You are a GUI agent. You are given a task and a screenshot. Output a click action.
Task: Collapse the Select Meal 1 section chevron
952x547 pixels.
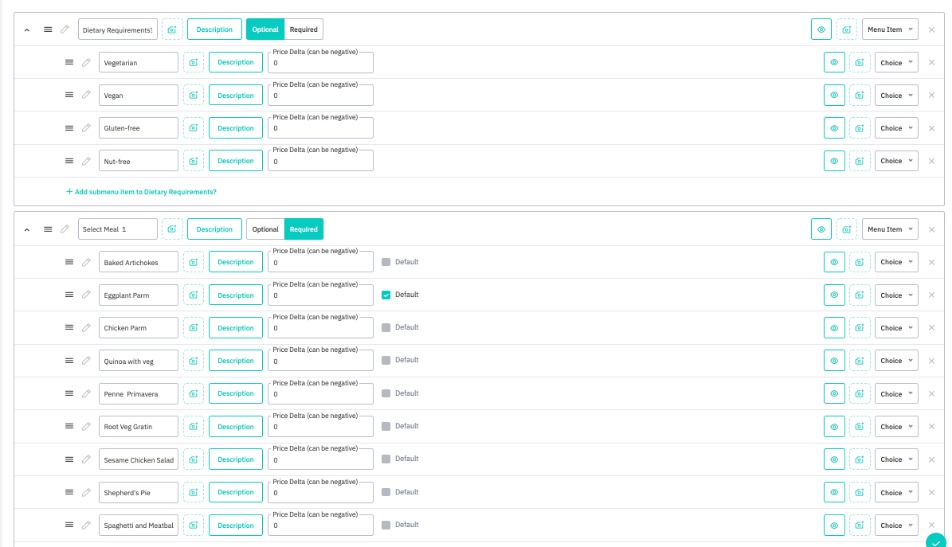coord(28,229)
